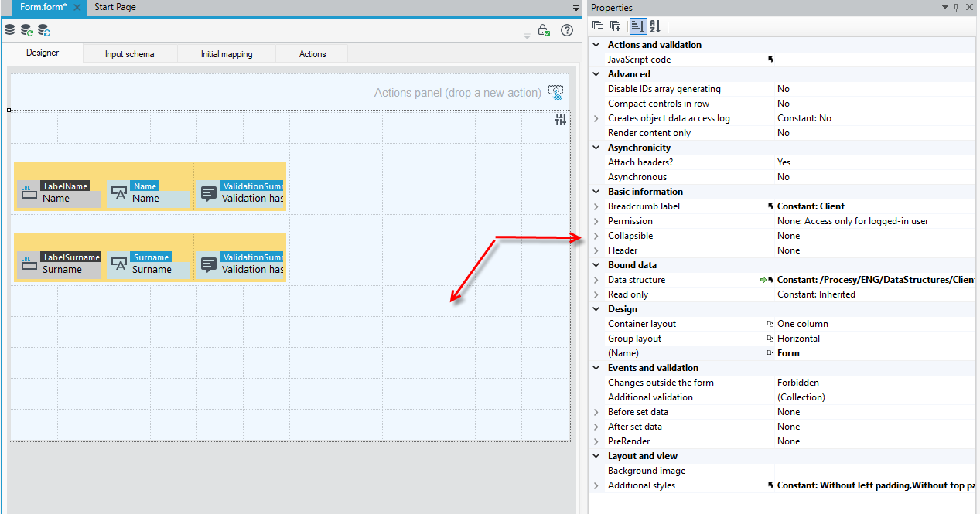Open the Properties panel window position menu
This screenshot has height=514, width=980.
click(945, 7)
